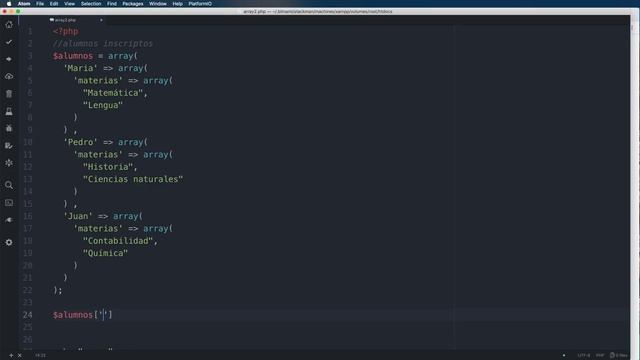640x360 pixels.
Task: Click the bug icon in the sidebar
Action: (9, 128)
